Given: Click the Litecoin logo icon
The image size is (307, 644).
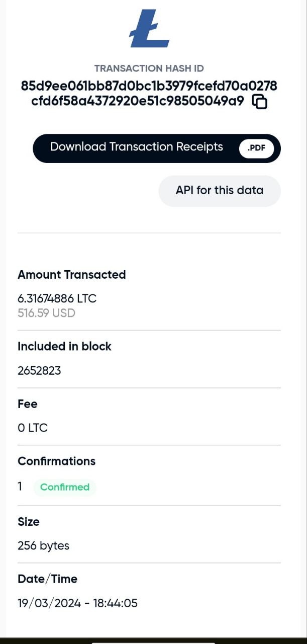Looking at the screenshot, I should point(149,29).
